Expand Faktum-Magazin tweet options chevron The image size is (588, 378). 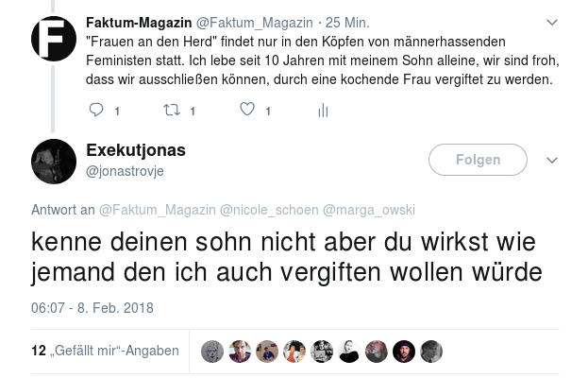(x=552, y=22)
